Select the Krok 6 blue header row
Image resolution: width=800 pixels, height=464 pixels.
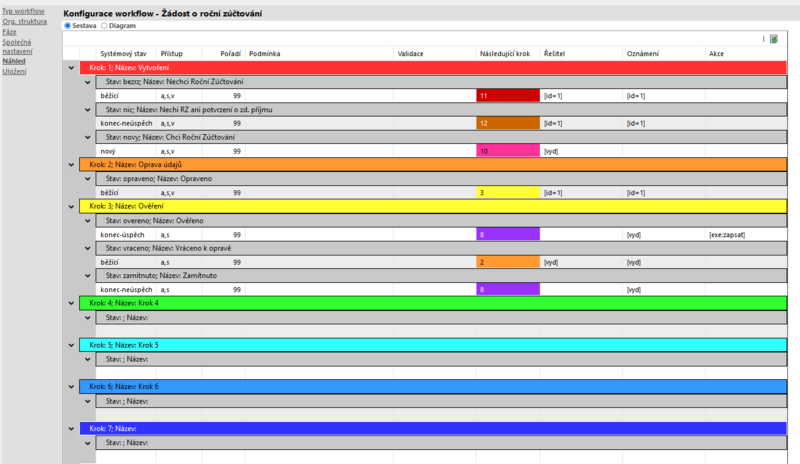(433, 386)
